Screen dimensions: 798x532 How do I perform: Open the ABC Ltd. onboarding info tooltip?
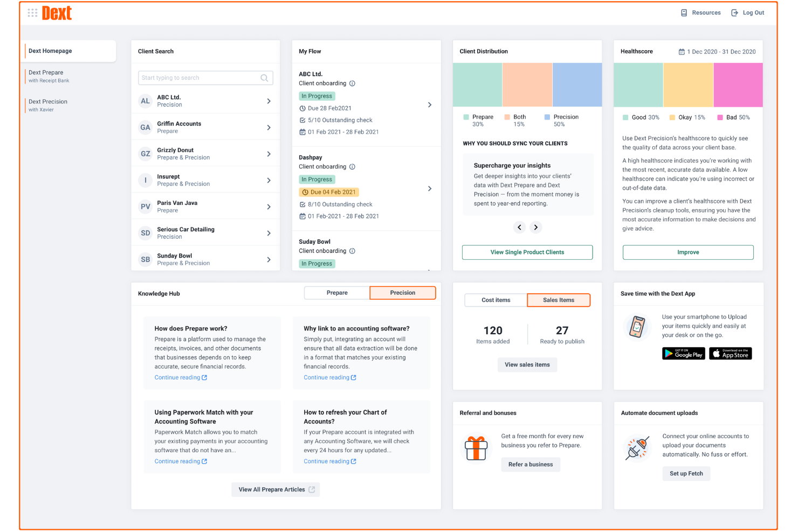352,83
